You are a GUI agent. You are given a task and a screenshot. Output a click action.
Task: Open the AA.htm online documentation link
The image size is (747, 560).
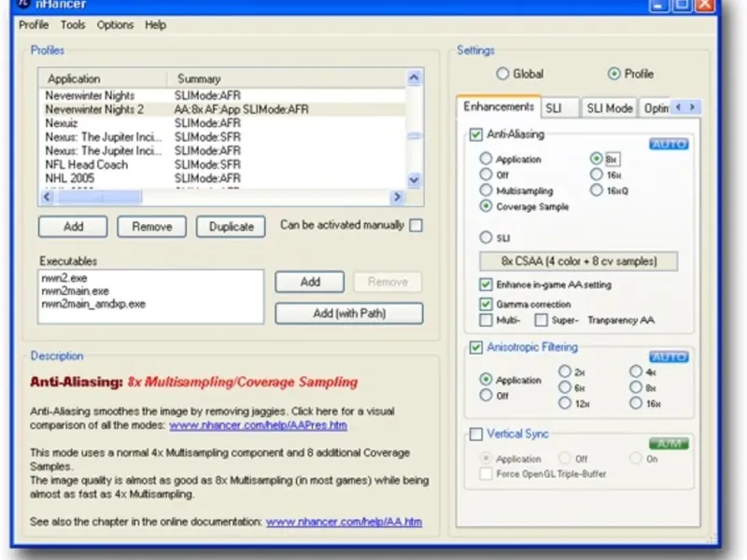click(x=344, y=522)
